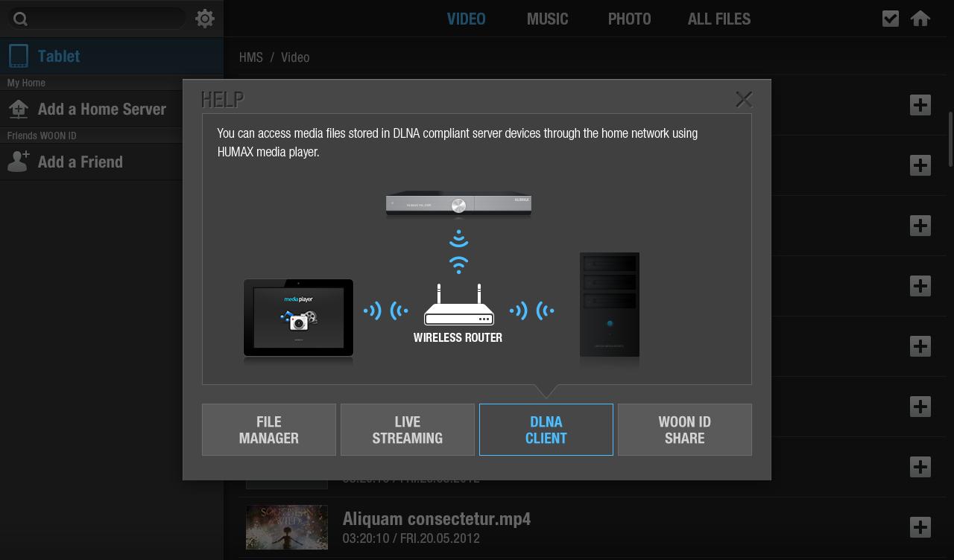Switch to the MUSIC tab
The image size is (954, 560).
(x=547, y=19)
